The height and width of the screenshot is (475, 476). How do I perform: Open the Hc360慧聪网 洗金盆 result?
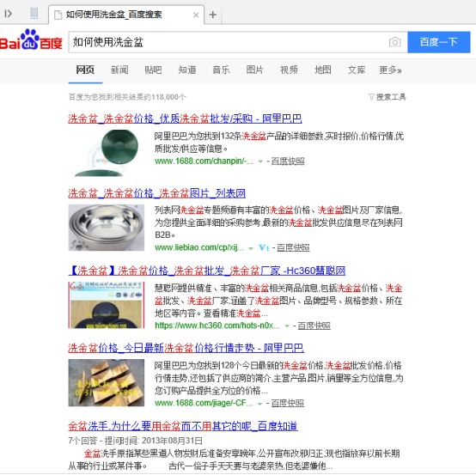pos(207,271)
